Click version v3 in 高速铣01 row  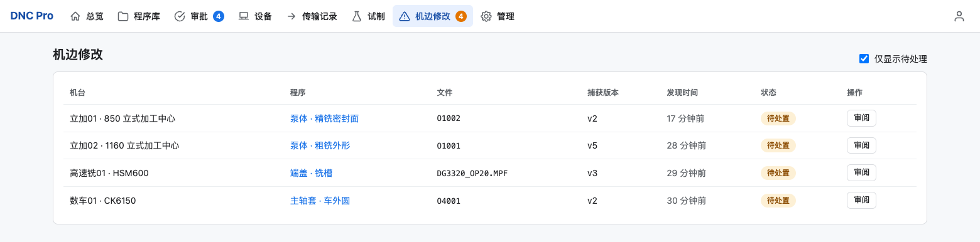[592, 173]
